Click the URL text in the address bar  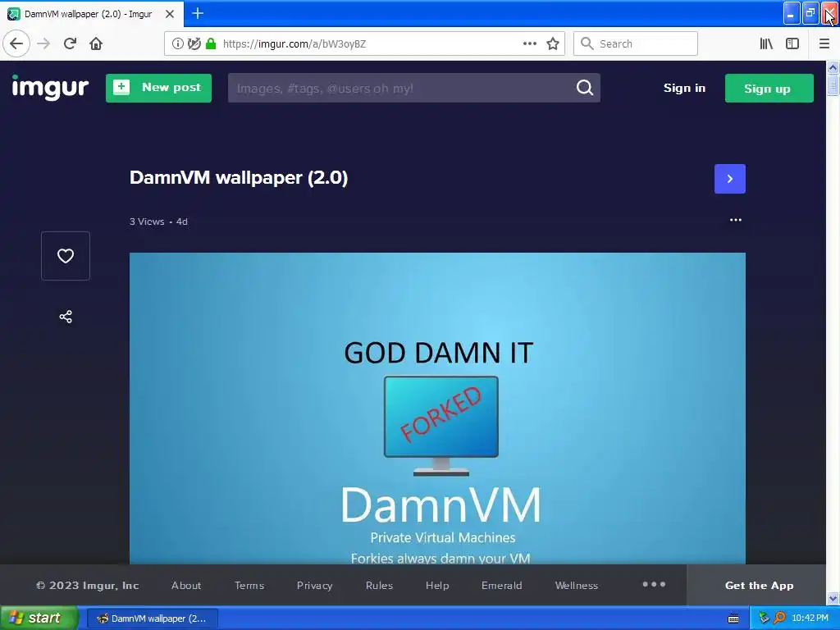point(294,44)
